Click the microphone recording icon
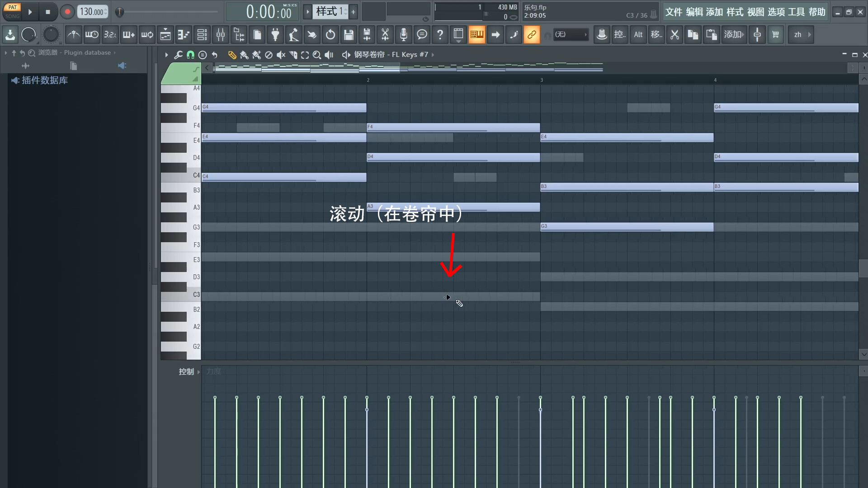 click(x=403, y=34)
